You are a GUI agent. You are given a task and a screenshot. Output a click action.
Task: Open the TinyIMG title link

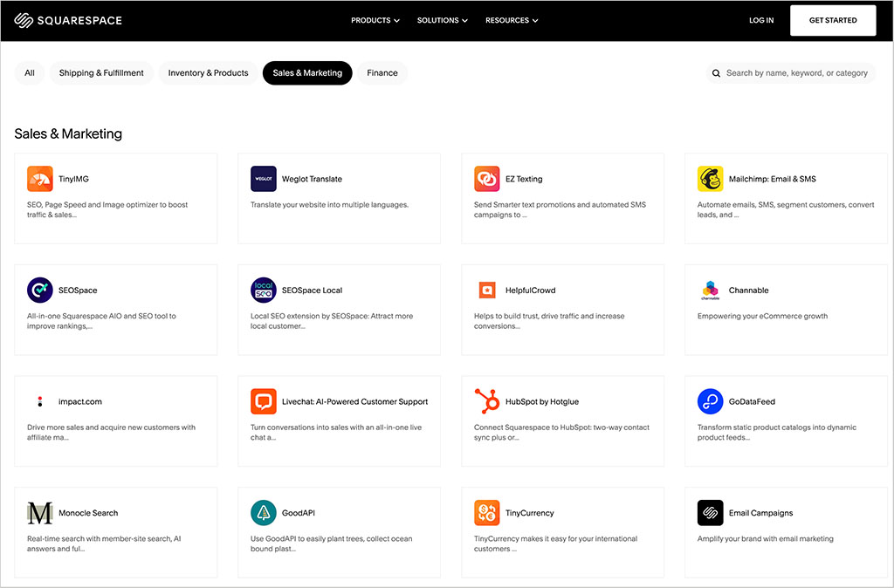pos(73,179)
